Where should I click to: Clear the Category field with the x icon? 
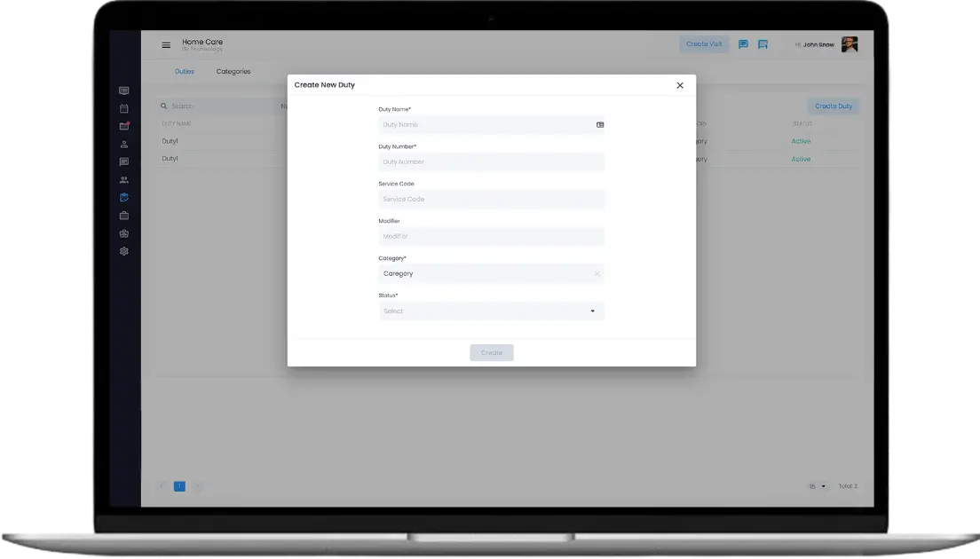click(x=597, y=274)
